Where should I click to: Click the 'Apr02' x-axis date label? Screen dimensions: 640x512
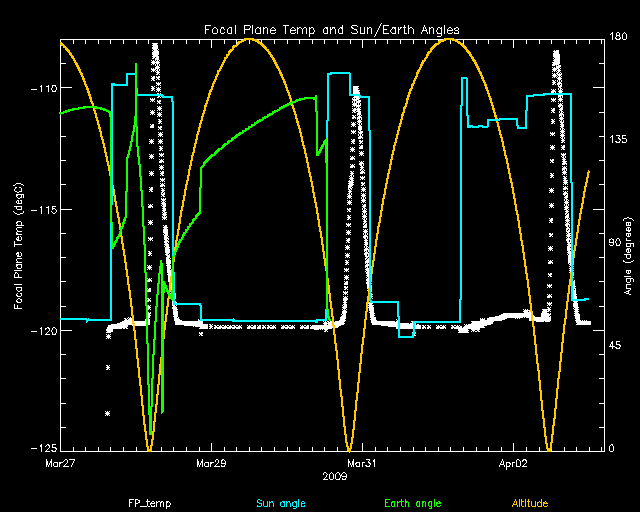512,464
